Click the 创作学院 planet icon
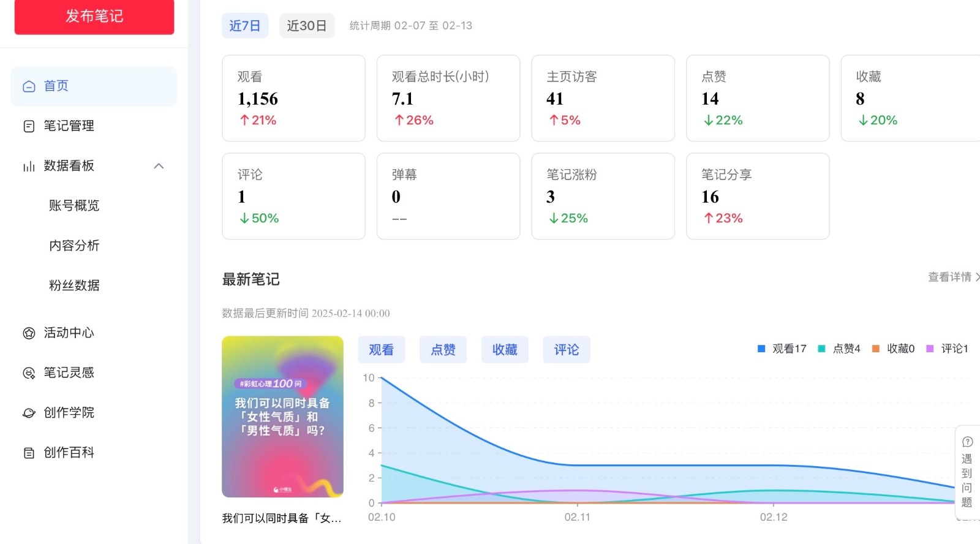Viewport: 980px width, 544px height. pyautogui.click(x=29, y=413)
